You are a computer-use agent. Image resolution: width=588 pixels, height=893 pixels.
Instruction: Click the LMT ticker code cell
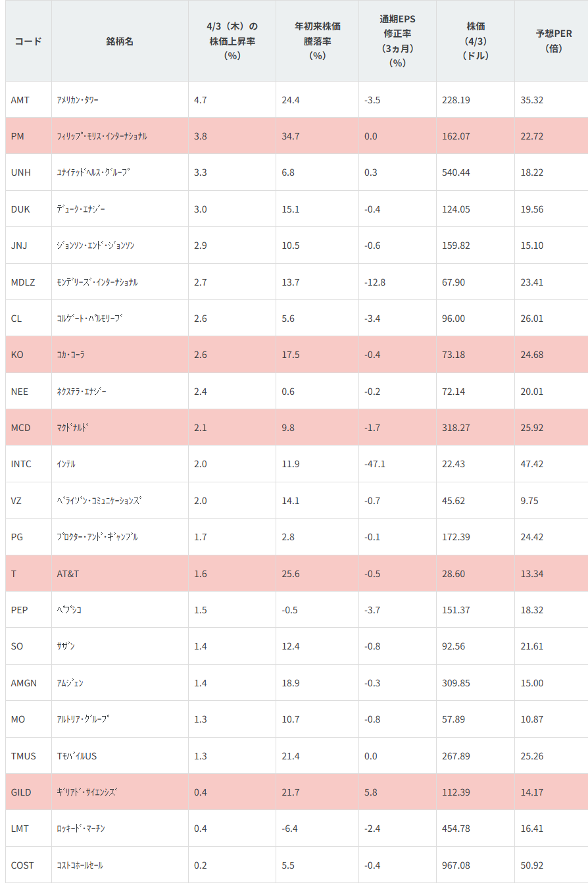point(20,829)
